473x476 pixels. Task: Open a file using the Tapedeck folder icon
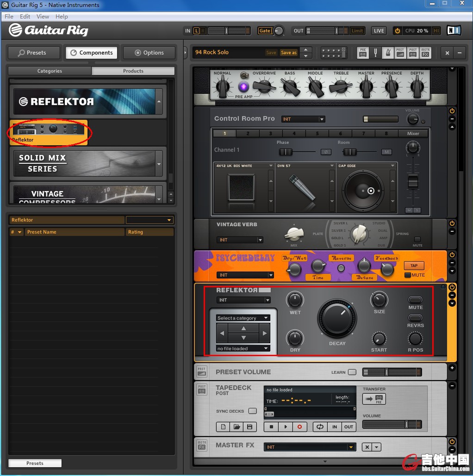[236, 427]
